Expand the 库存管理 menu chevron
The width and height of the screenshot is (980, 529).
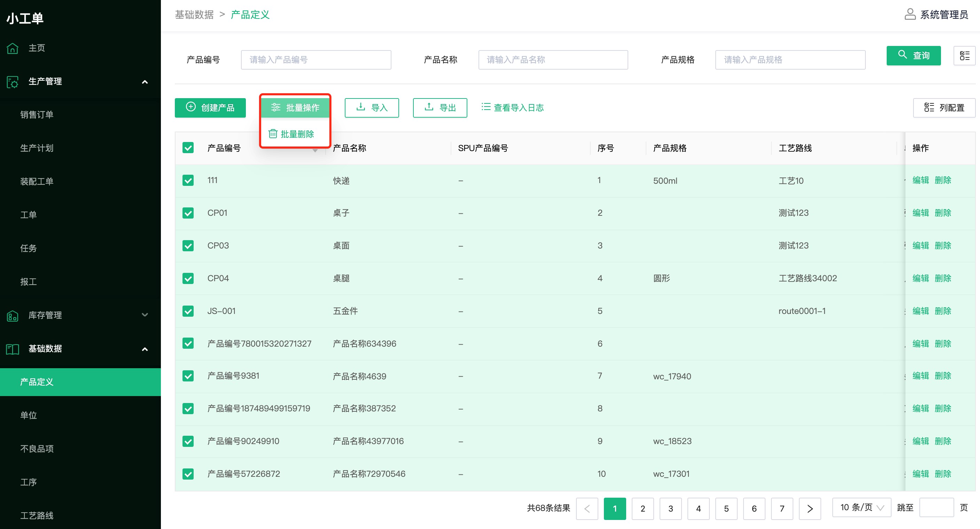(145, 315)
